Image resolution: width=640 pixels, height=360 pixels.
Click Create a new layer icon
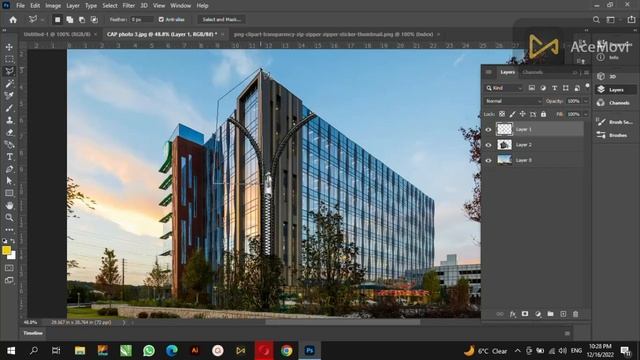pyautogui.click(x=563, y=314)
